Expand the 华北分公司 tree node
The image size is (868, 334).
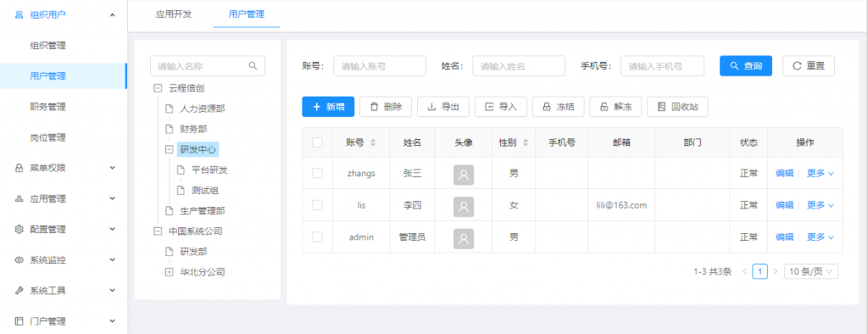tap(170, 272)
